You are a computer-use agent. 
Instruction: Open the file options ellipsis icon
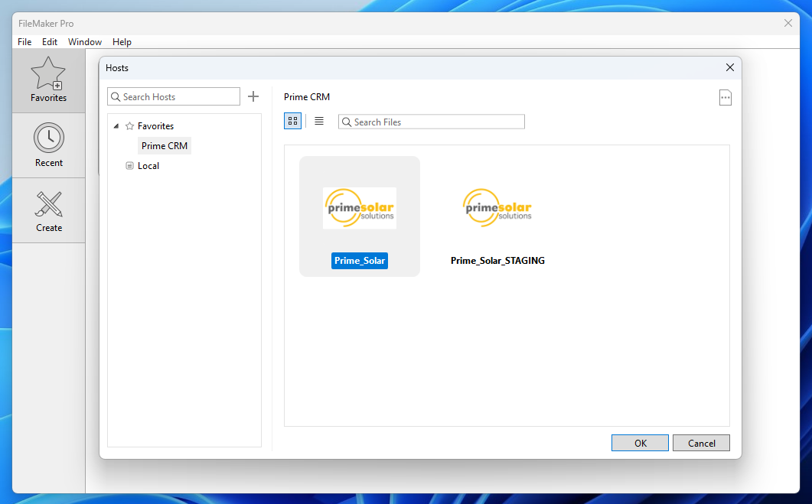coord(725,97)
